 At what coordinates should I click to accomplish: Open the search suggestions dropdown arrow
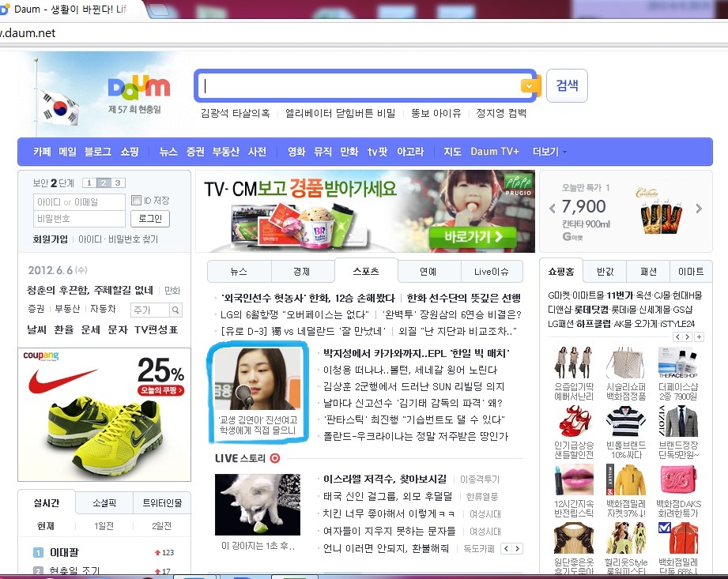528,86
